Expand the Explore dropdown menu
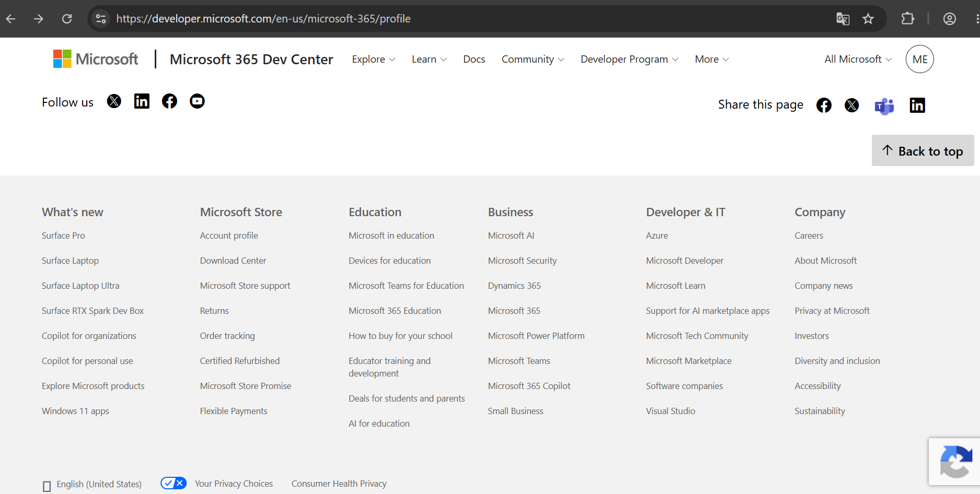Viewport: 980px width, 494px height. pyautogui.click(x=374, y=60)
